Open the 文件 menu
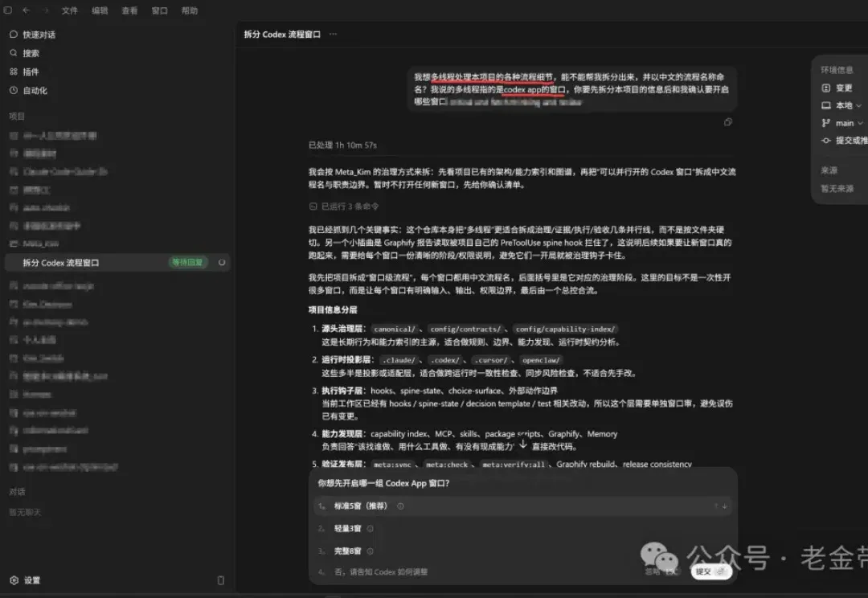The width and height of the screenshot is (868, 598). coord(70,10)
